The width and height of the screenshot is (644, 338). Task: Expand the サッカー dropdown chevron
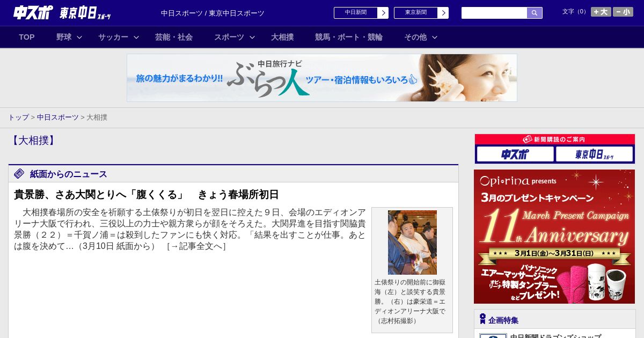click(136, 37)
